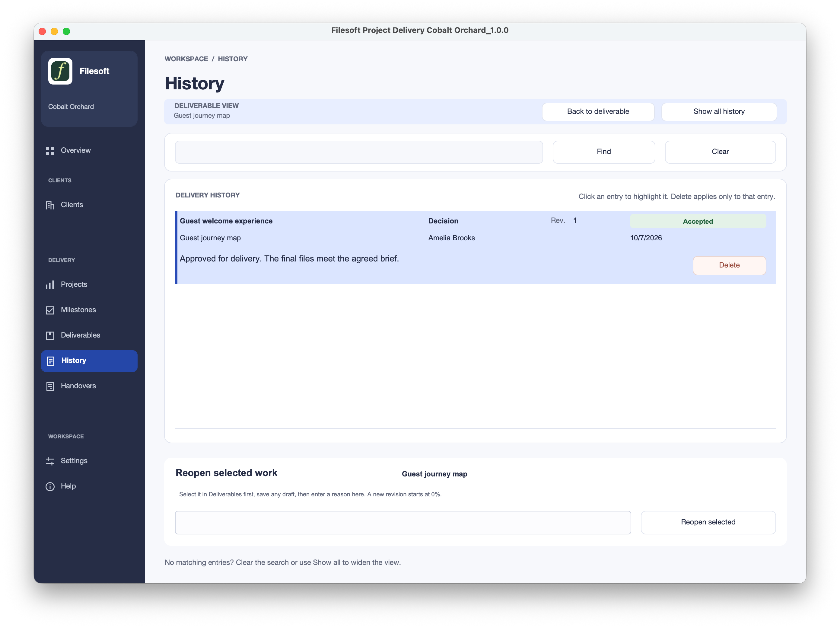The height and width of the screenshot is (628, 840).
Task: Click the Guest welcome experience title
Action: pyautogui.click(x=226, y=221)
